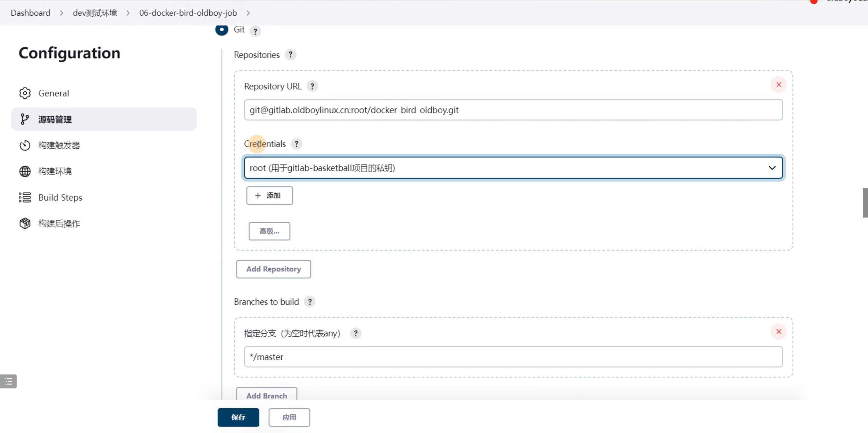Click the Repository URL label
Image resolution: width=868 pixels, height=433 pixels.
273,87
